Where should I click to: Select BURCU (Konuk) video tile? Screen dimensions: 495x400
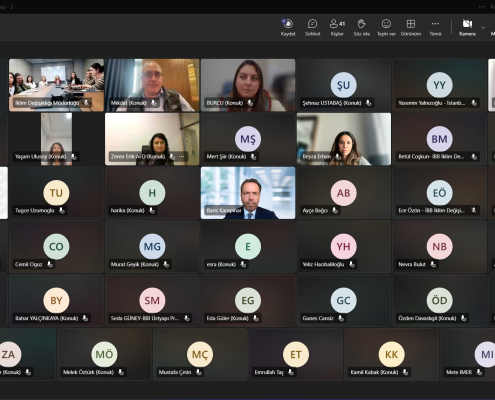[248, 85]
